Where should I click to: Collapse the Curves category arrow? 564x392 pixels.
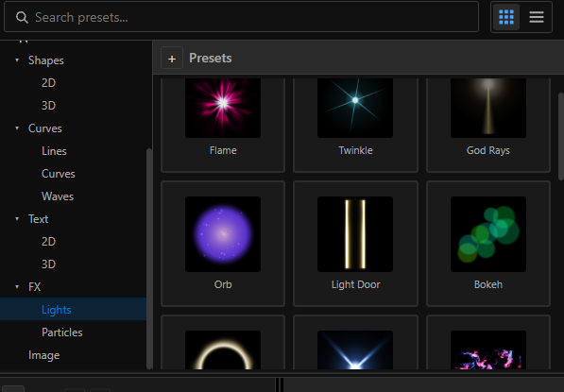pos(17,128)
